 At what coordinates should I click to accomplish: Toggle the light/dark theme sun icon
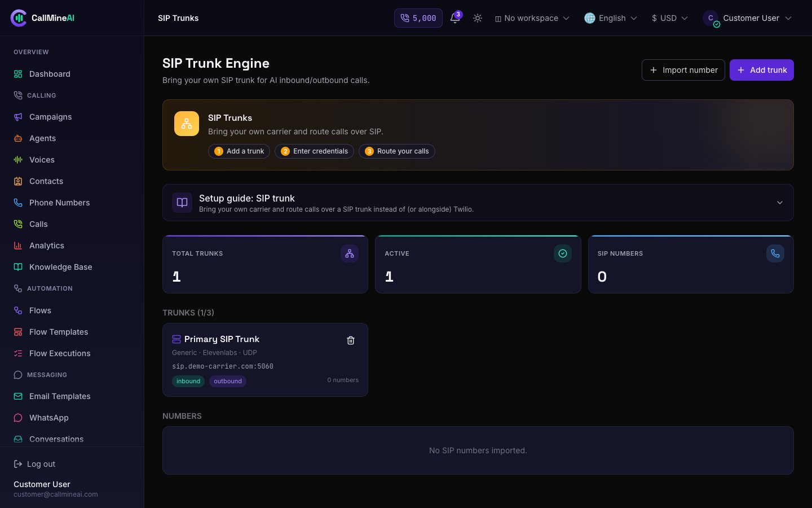tap(478, 18)
